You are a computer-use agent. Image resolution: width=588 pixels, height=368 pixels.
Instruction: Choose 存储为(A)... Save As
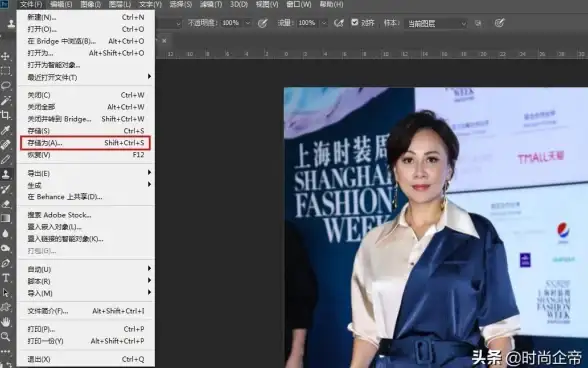point(86,143)
